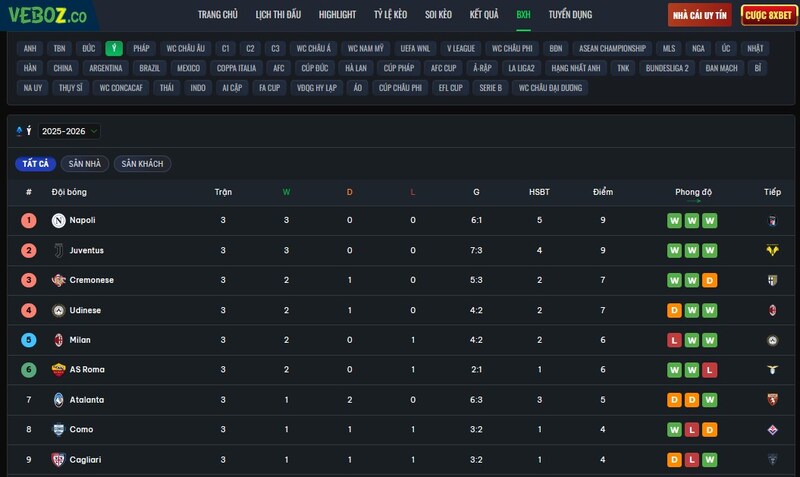Switch to SÂN KHÁCH away standings
This screenshot has height=477, width=800.
click(x=142, y=164)
